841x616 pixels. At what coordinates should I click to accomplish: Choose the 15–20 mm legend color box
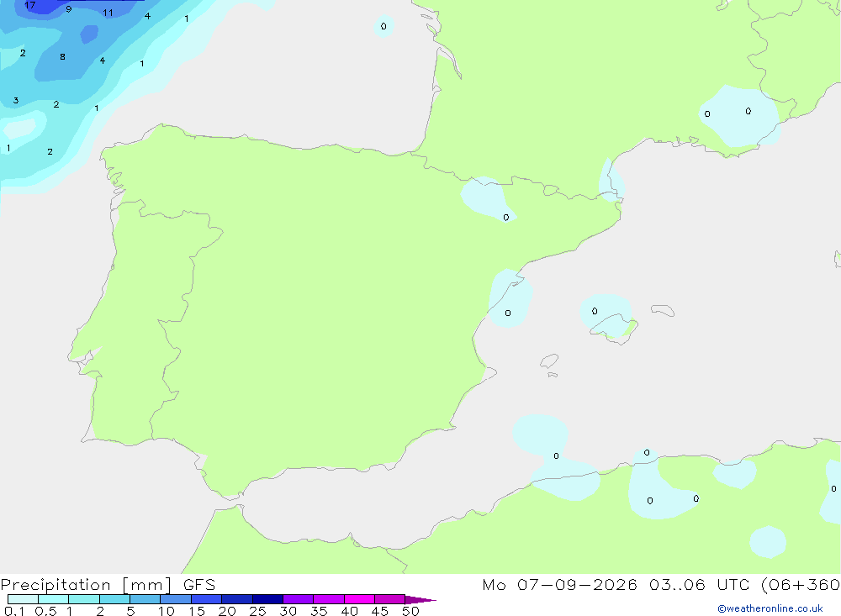tap(207, 599)
